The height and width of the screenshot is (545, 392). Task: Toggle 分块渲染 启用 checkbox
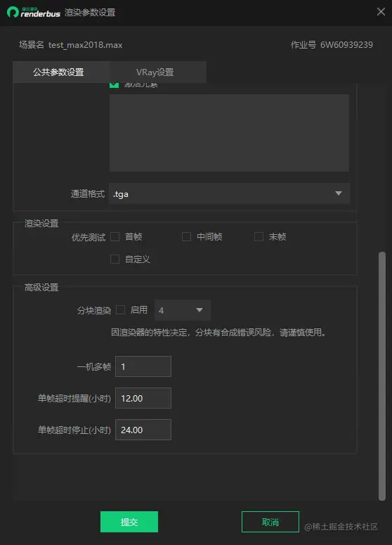(121, 309)
